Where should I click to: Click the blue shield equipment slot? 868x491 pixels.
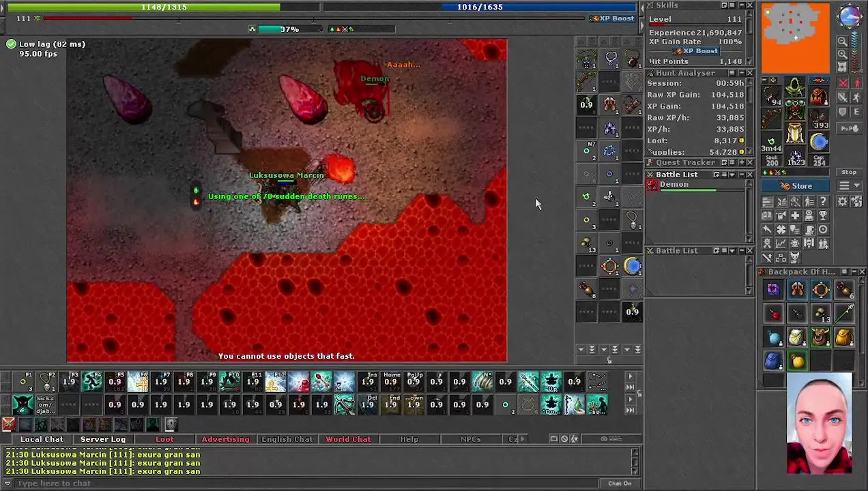pyautogui.click(x=819, y=142)
